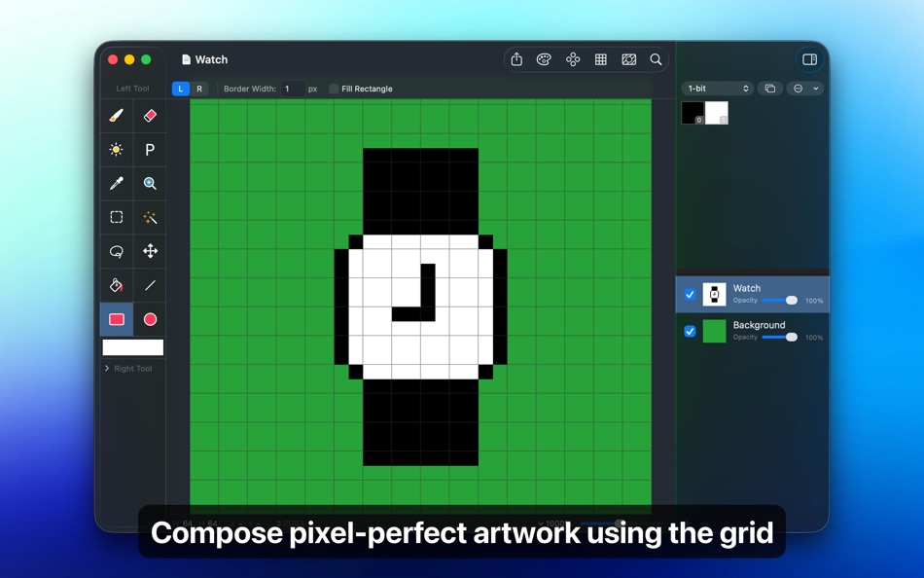
Task: Click the Share export button
Action: tap(515, 59)
